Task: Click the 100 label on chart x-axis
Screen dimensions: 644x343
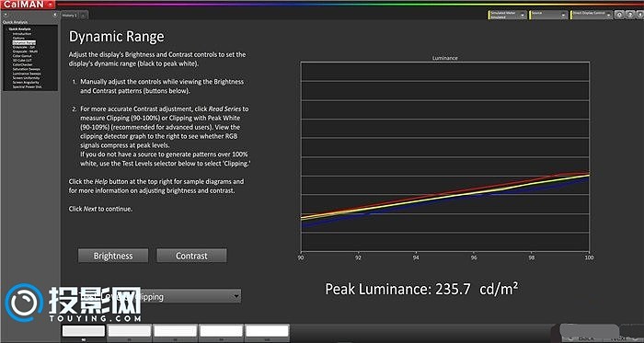Action: point(590,257)
